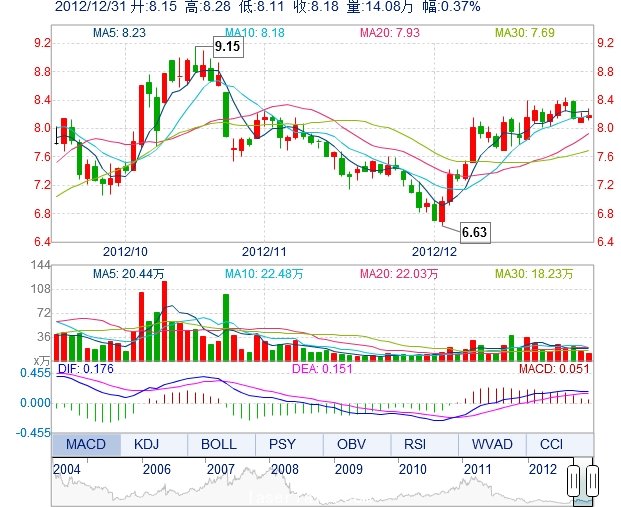Click 2011 on the overview timeline
The width and height of the screenshot is (621, 507).
coord(477,468)
